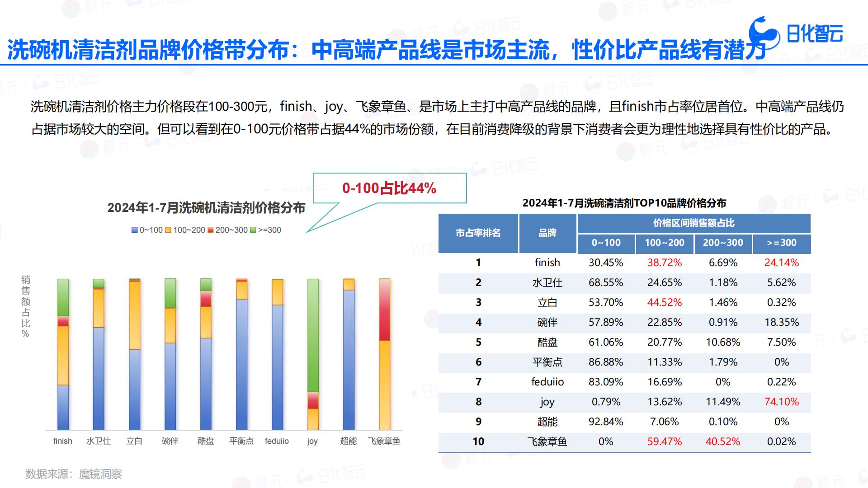Click the speech bubble callout showing 0-100占比44%
This screenshot has width=868, height=488.
(390, 189)
